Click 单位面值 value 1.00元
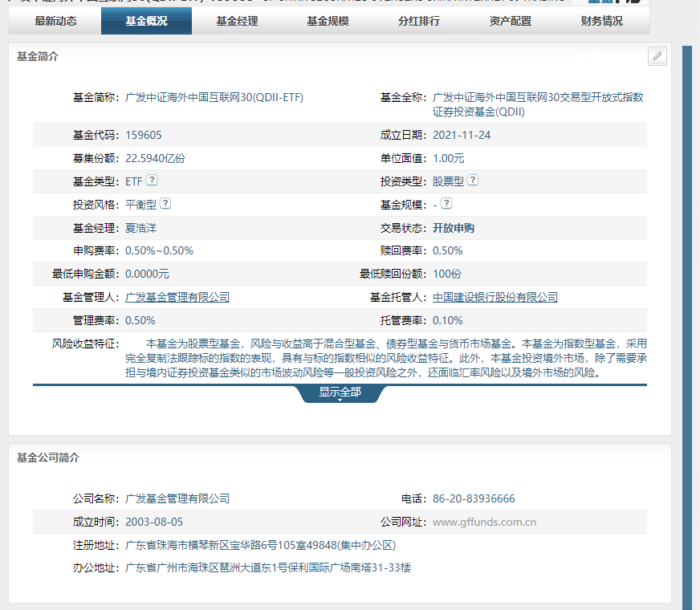Viewport: 700px width, 610px height. pyautogui.click(x=448, y=158)
